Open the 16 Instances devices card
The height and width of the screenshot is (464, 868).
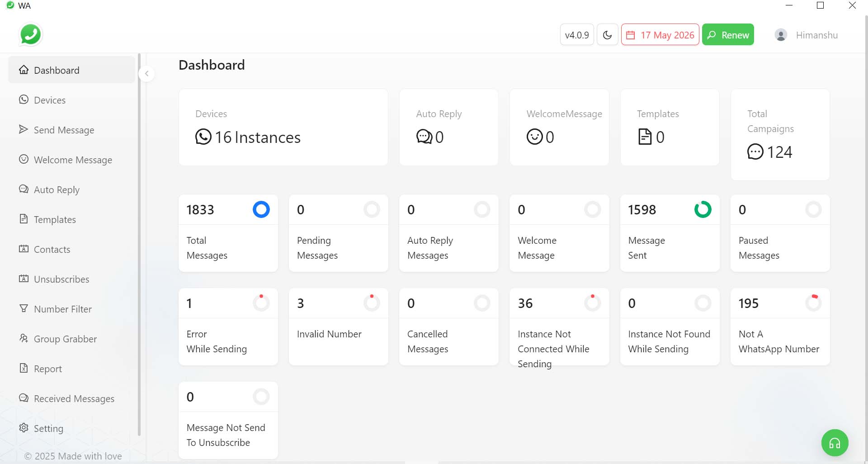(x=283, y=128)
